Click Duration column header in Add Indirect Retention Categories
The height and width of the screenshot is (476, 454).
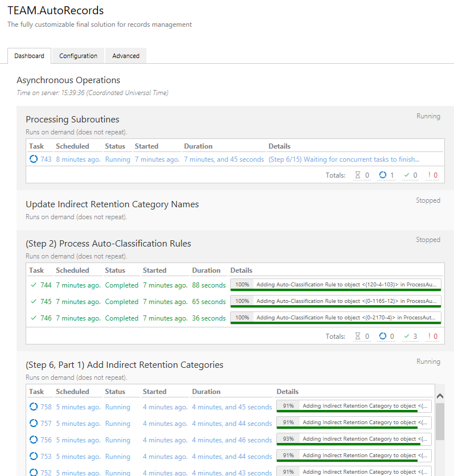(x=206, y=391)
